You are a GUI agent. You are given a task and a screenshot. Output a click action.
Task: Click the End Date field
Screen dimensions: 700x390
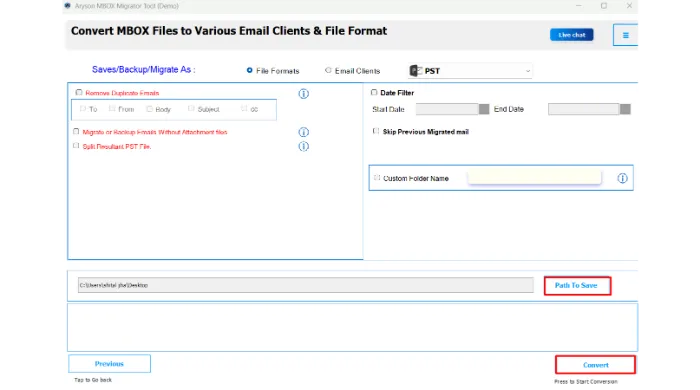coord(584,109)
